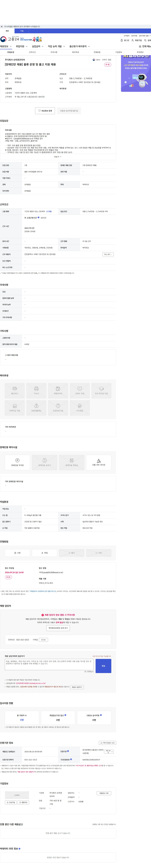Image resolution: width=151 pixels, height=868 pixels.
Task: Click the 주택자금 지원 welfare icon
Action: pyautogui.click(x=15, y=408)
